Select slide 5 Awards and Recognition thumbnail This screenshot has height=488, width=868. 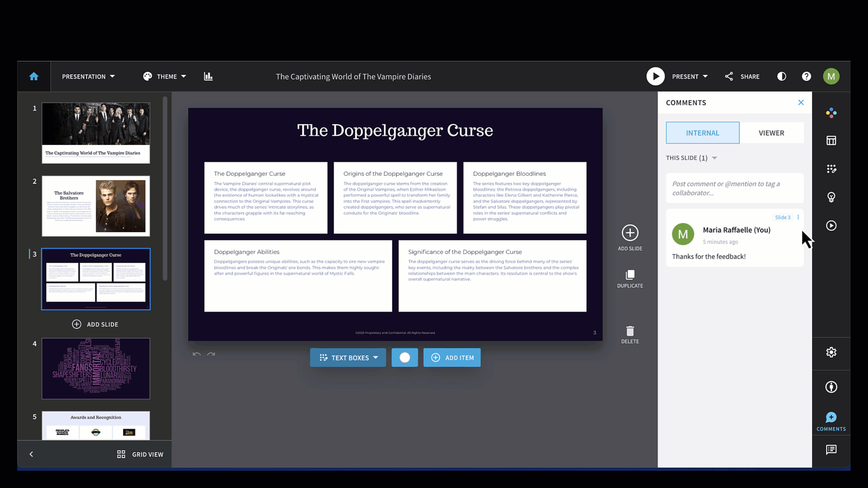[x=96, y=426]
